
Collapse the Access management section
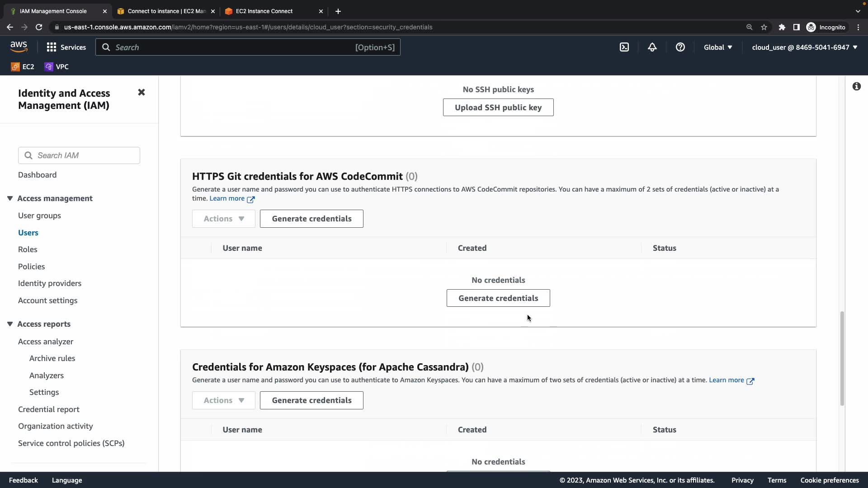[10, 198]
